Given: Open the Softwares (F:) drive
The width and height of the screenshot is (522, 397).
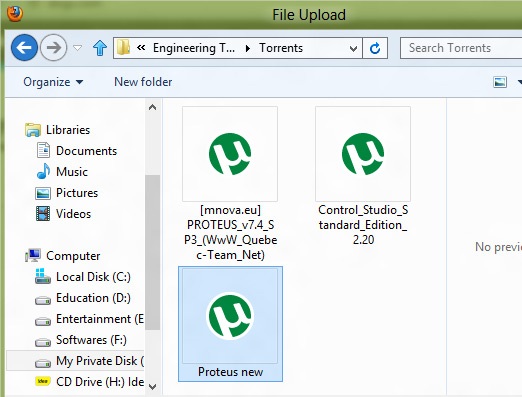Looking at the screenshot, I should point(91,340).
